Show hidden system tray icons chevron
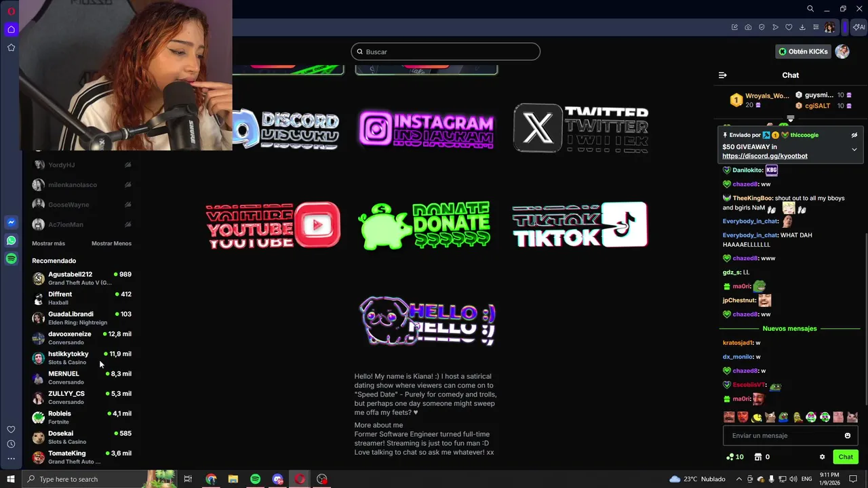This screenshot has width=868, height=488. pyautogui.click(x=739, y=479)
